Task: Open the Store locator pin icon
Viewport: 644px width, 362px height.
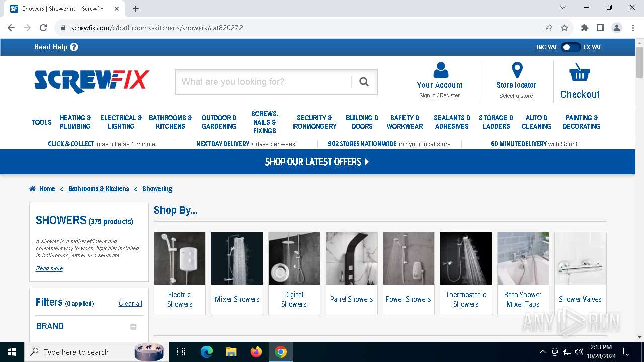Action: [517, 70]
